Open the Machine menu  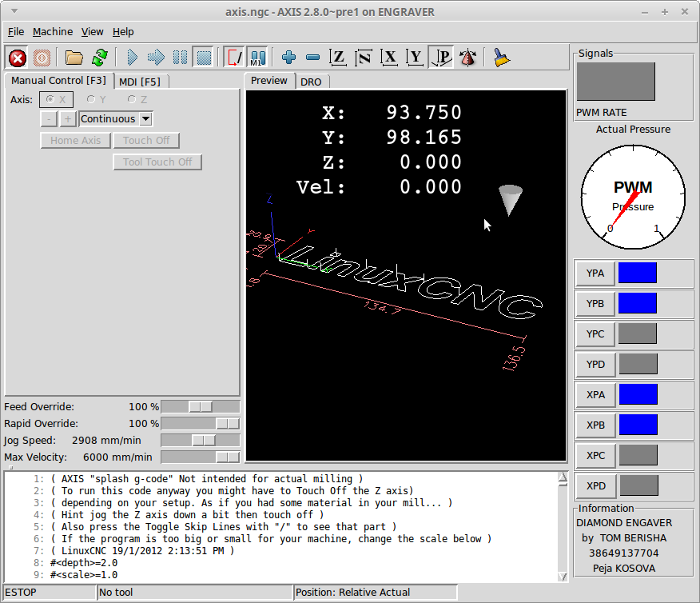coord(53,32)
